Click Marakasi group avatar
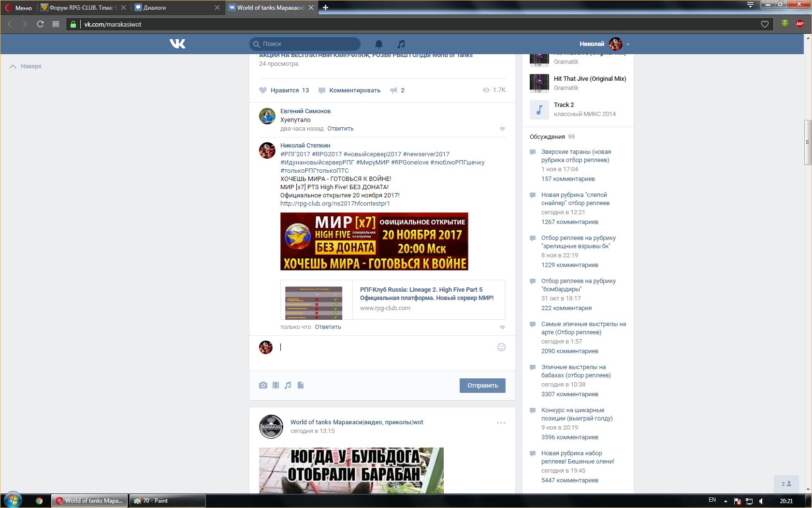The width and height of the screenshot is (812, 508). tap(271, 427)
